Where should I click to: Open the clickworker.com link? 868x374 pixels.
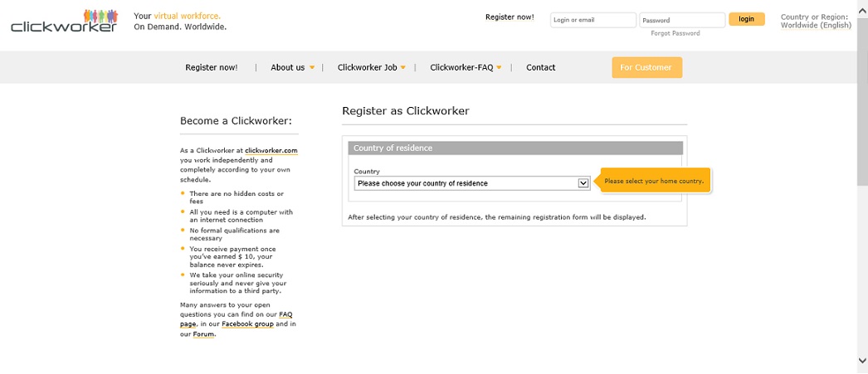pyautogui.click(x=271, y=150)
